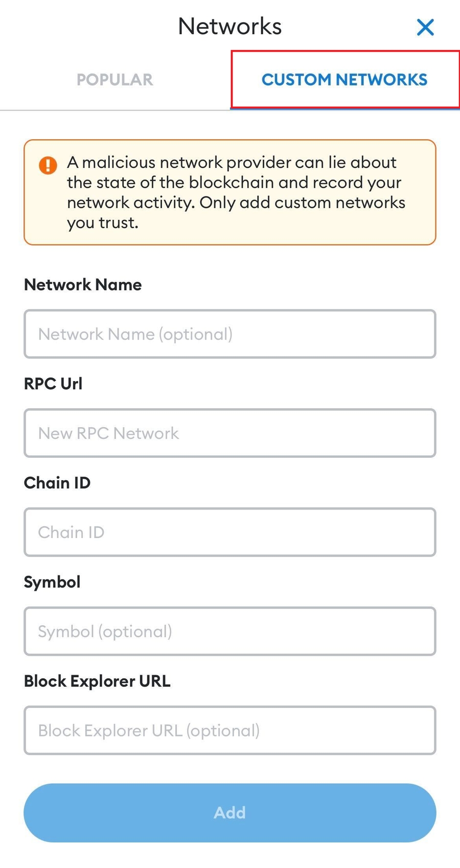Click the Symbol (optional) input field
The image size is (460, 868).
[230, 632]
